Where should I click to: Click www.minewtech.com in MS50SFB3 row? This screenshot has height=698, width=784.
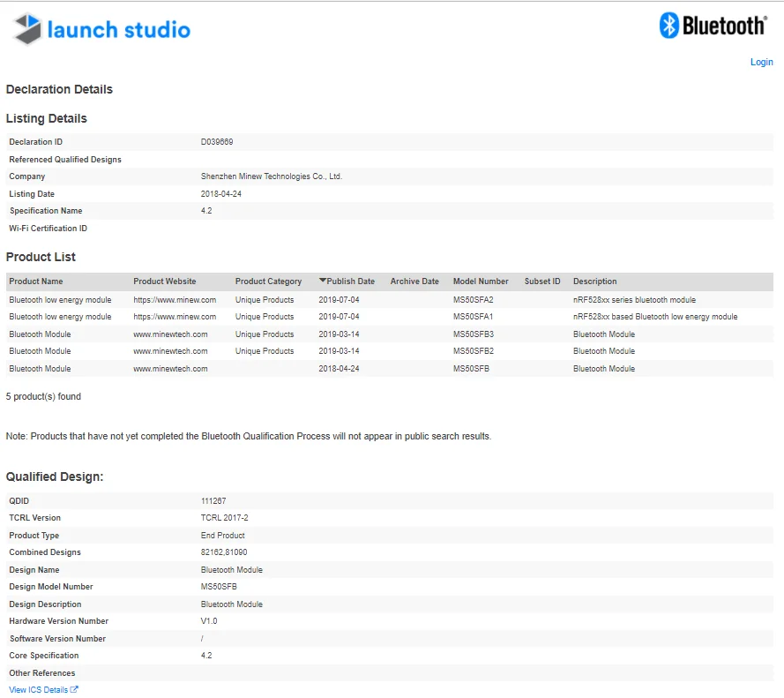[x=170, y=334]
